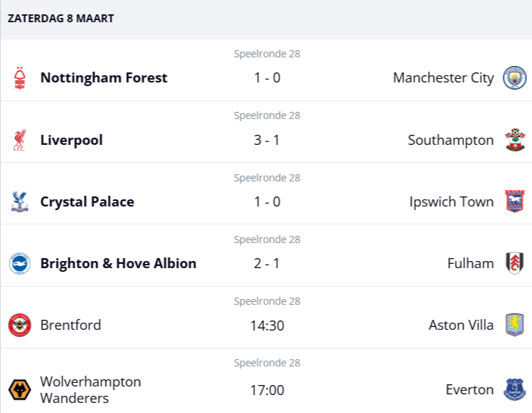This screenshot has width=532, height=413.
Task: Click the Crystal Palace club crest
Action: 20,201
